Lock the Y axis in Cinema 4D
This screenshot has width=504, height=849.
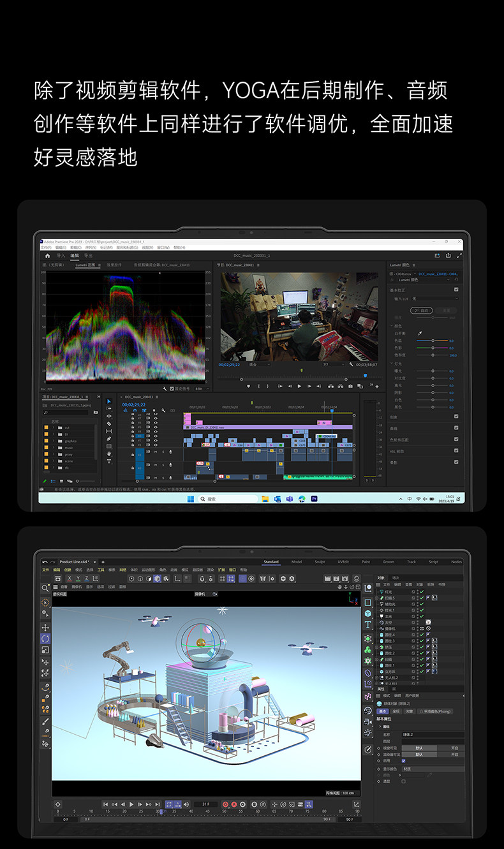pyautogui.click(x=78, y=579)
